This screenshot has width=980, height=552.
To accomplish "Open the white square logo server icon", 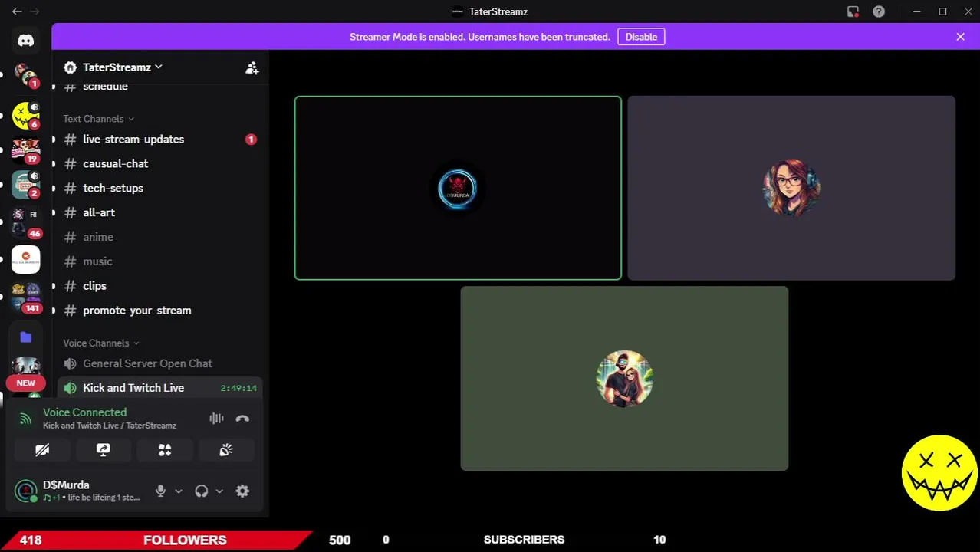I will [25, 259].
